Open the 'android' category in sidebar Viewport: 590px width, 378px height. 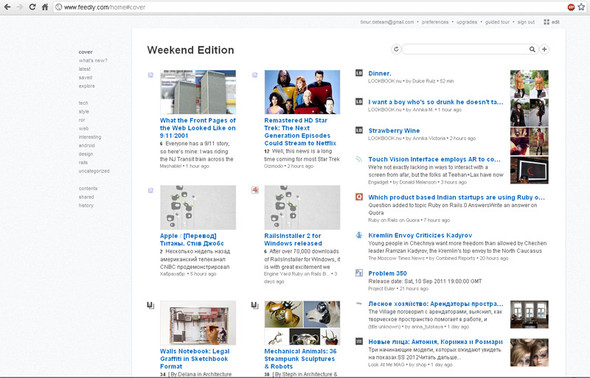coord(87,146)
